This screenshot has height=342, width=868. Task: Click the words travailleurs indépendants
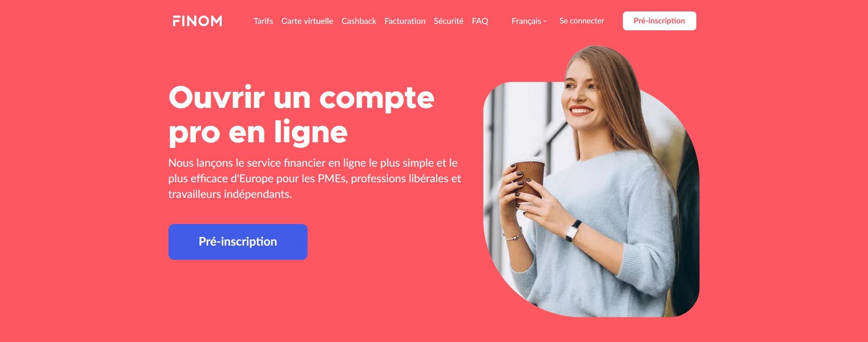pos(230,194)
